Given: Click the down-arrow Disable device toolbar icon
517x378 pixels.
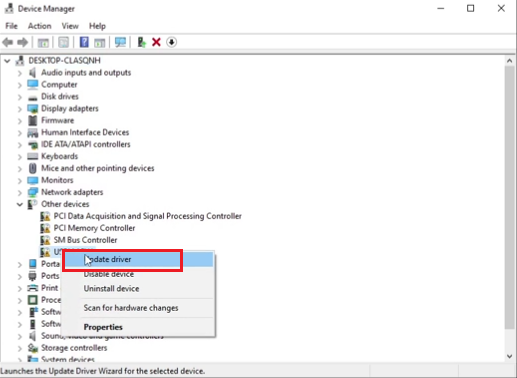Looking at the screenshot, I should point(171,42).
